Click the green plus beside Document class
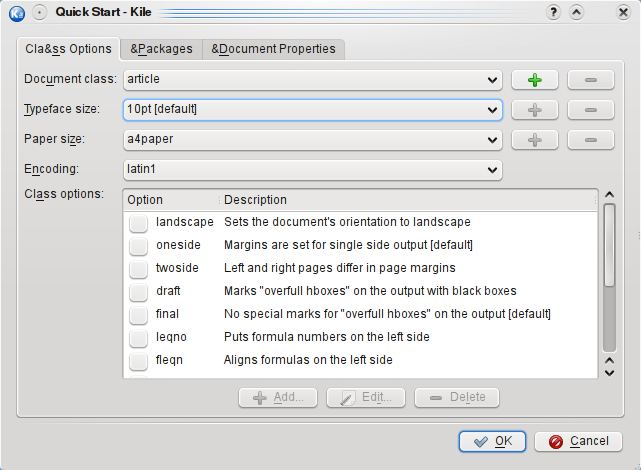Viewport: 641px width, 470px height. (535, 79)
